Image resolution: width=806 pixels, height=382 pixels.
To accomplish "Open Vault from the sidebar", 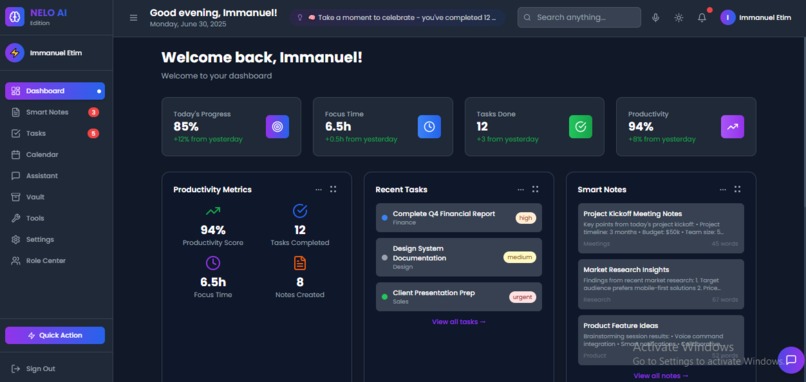I will (55, 197).
